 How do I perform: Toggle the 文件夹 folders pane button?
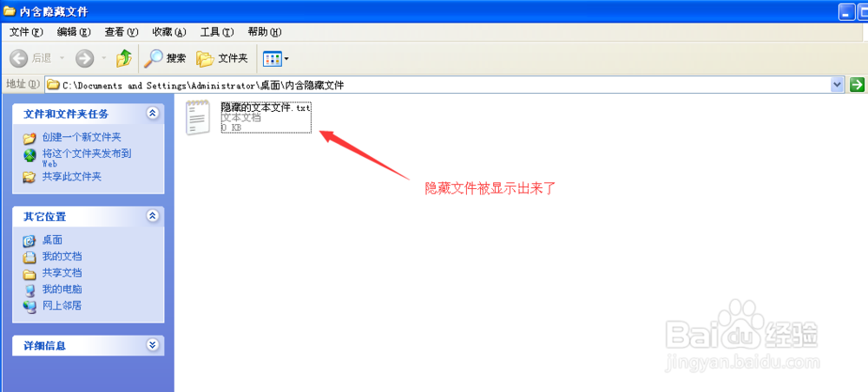pyautogui.click(x=222, y=58)
